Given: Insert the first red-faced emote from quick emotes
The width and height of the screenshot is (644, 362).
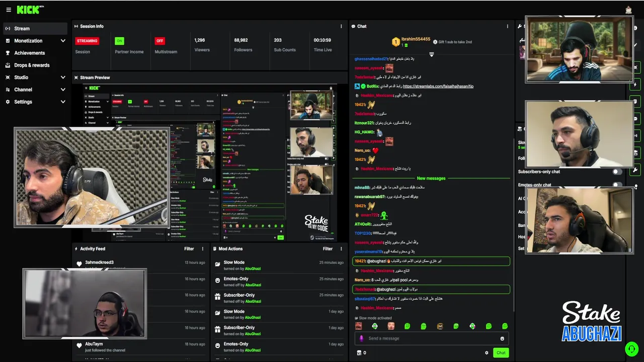Looking at the screenshot, I should pos(358,326).
